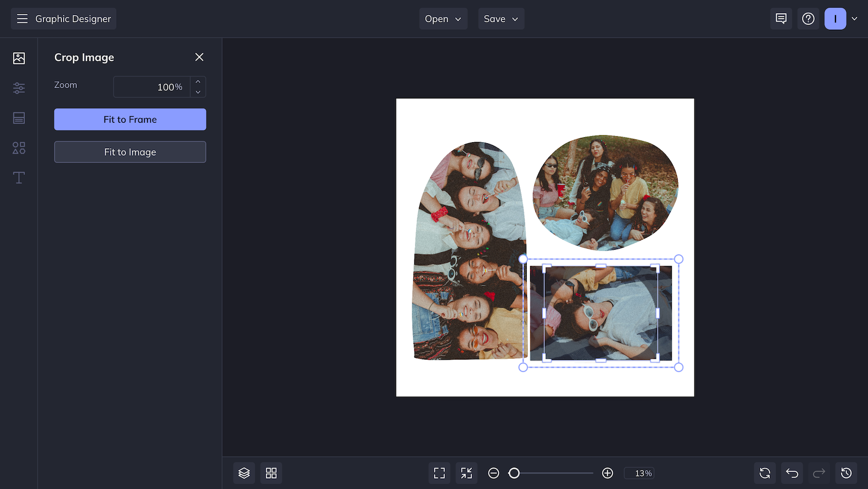This screenshot has height=489, width=868.
Task: Apply Fit to Frame
Action: pos(130,119)
